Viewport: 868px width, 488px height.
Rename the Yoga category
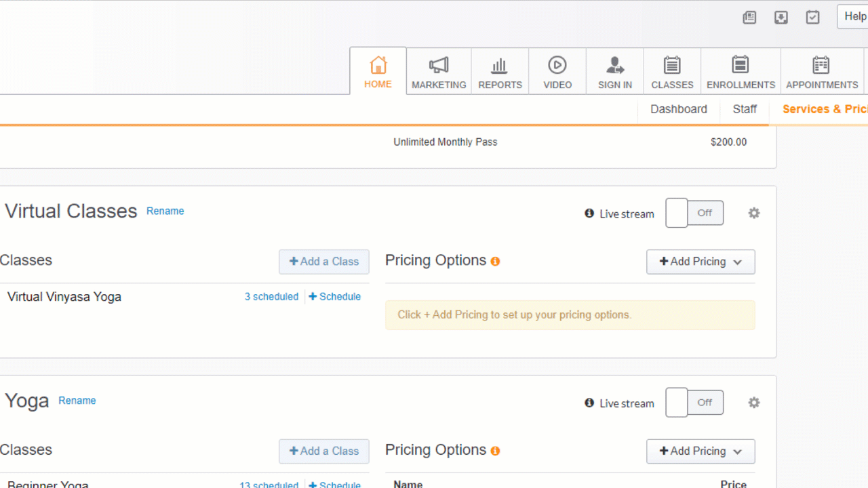click(77, 401)
